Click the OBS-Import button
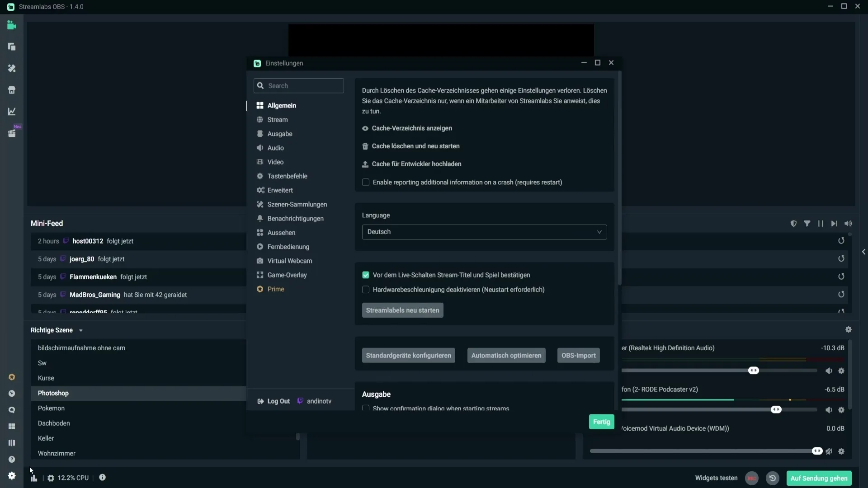 (578, 356)
